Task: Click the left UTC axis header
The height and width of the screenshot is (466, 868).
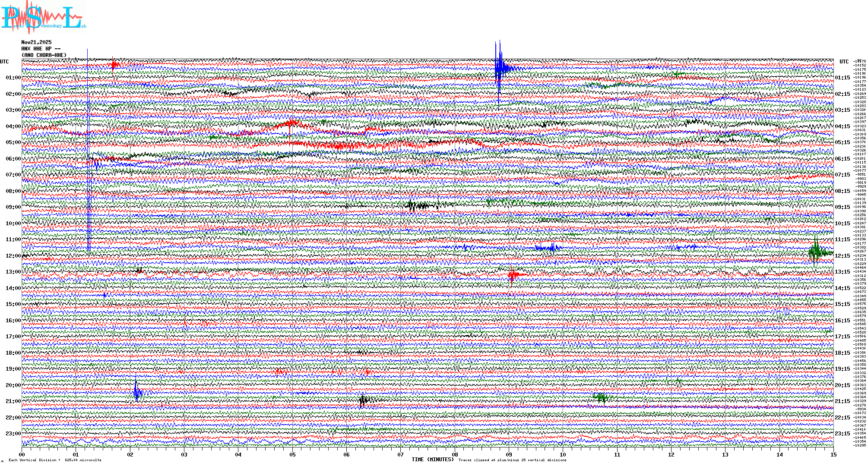Action: (4, 62)
